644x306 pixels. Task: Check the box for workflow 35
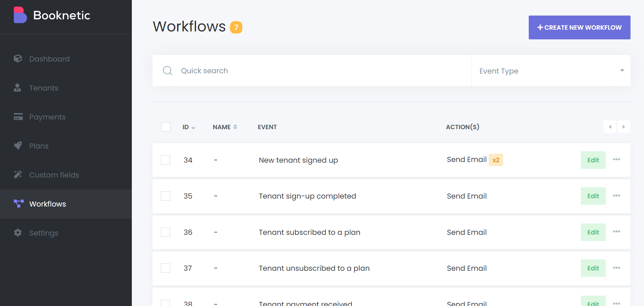point(166,196)
